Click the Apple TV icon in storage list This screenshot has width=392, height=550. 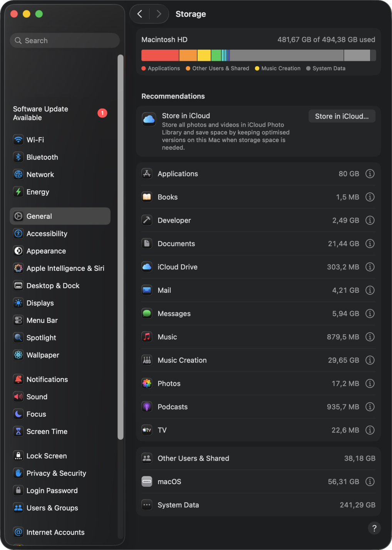coord(147,430)
